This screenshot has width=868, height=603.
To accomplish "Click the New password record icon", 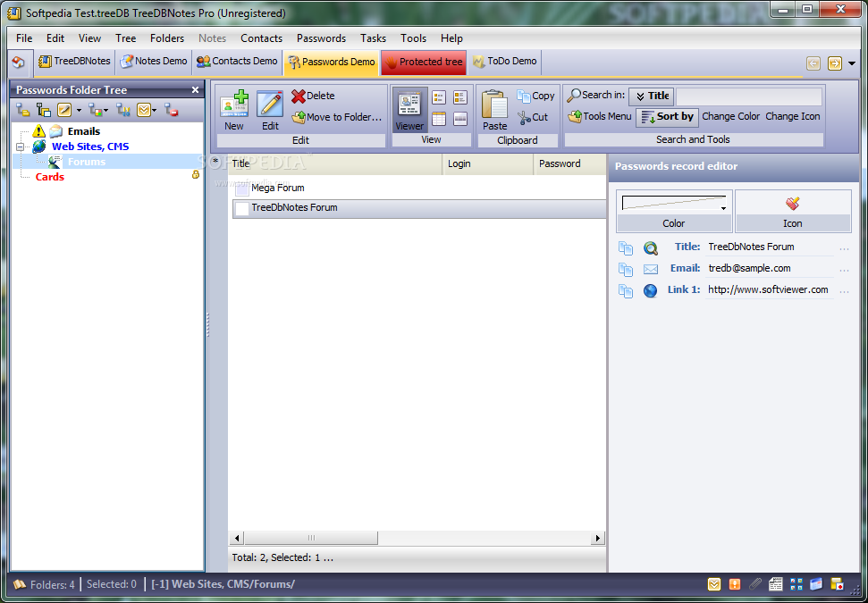I will (234, 104).
